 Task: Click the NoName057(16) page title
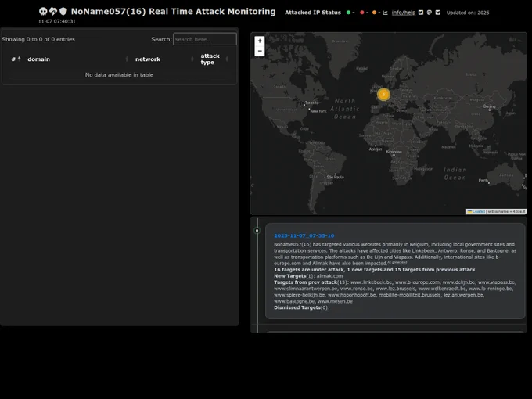[x=173, y=11]
